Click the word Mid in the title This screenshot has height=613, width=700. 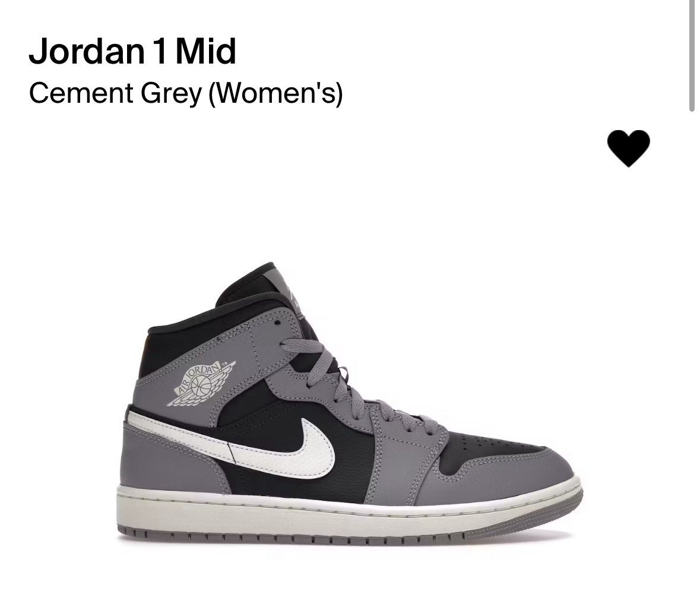click(x=206, y=51)
